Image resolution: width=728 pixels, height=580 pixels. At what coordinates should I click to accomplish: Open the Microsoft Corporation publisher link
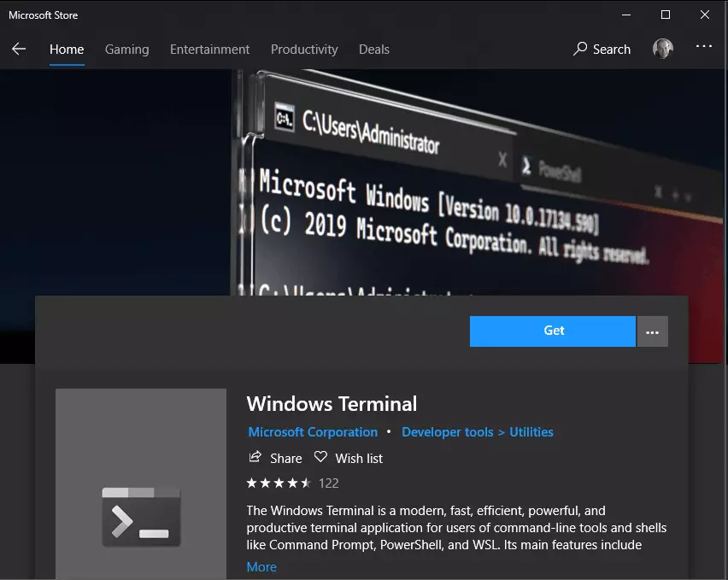coord(312,432)
